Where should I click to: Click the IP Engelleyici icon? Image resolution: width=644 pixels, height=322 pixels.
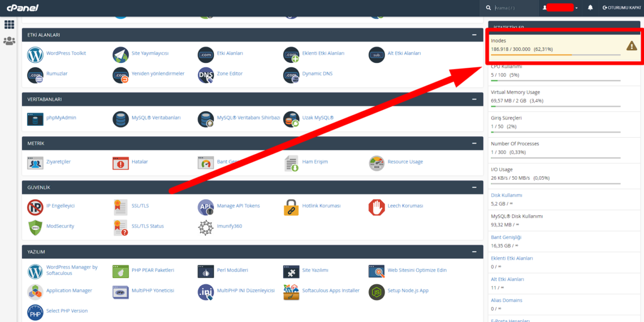tap(35, 207)
